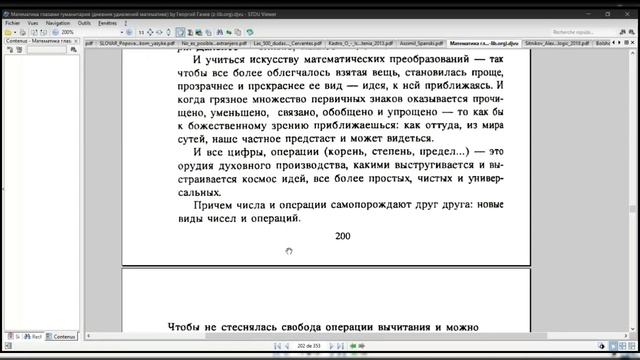Screen dimensions: 640x360
Task: Click the rotate right icon
Action: point(44,32)
